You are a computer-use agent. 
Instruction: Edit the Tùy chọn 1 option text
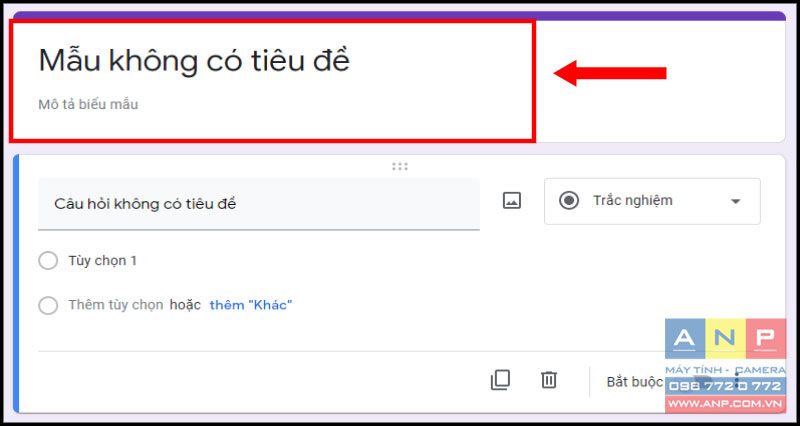103,261
